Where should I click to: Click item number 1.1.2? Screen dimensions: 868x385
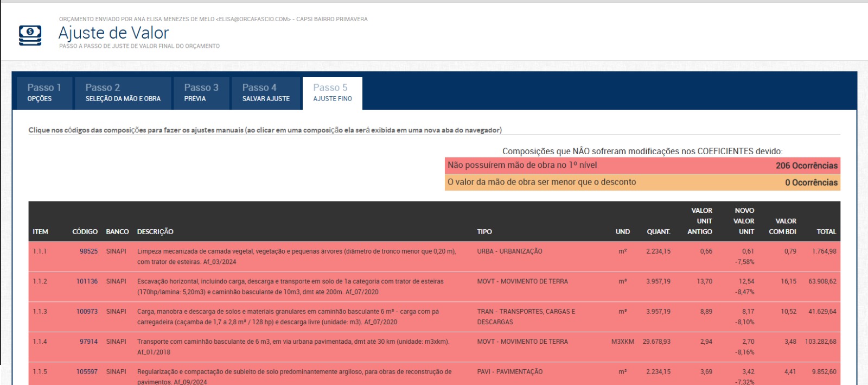40,281
